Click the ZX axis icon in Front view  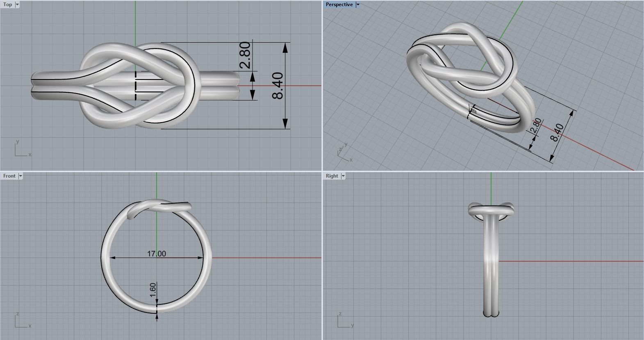pyautogui.click(x=22, y=320)
